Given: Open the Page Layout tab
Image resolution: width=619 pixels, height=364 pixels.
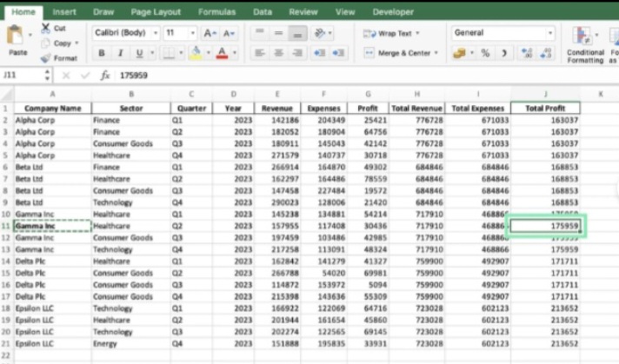Looking at the screenshot, I should tap(156, 12).
